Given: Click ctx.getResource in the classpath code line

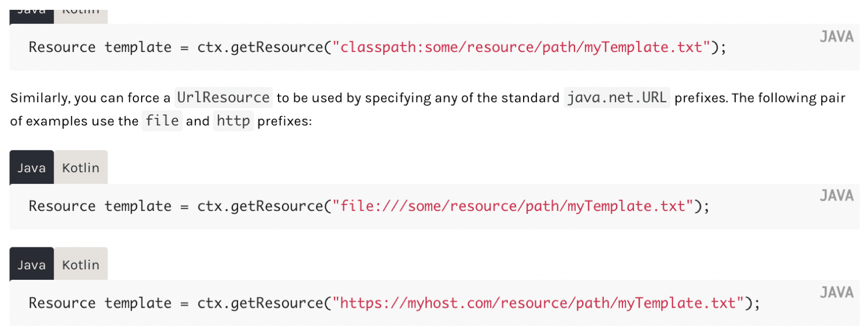Looking at the screenshot, I should pyautogui.click(x=259, y=47).
